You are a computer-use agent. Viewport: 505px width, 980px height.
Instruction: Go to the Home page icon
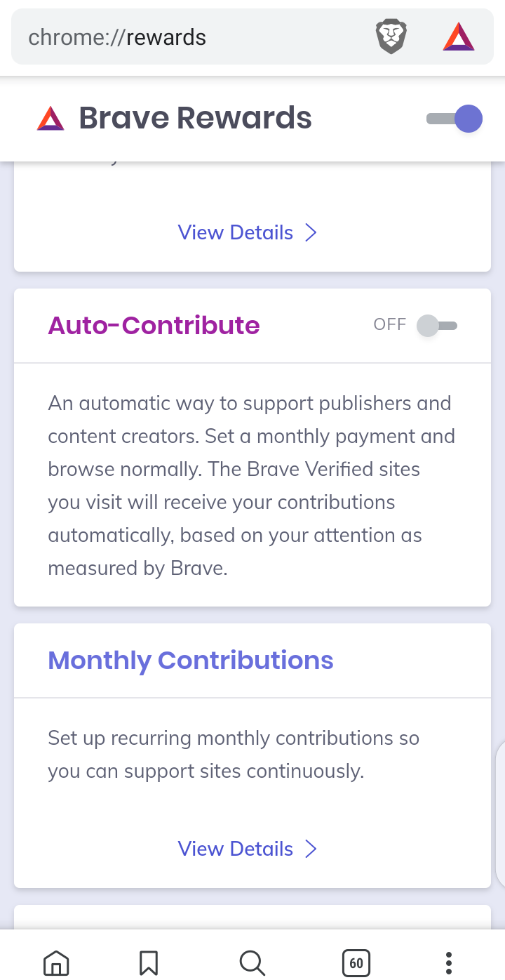click(56, 962)
